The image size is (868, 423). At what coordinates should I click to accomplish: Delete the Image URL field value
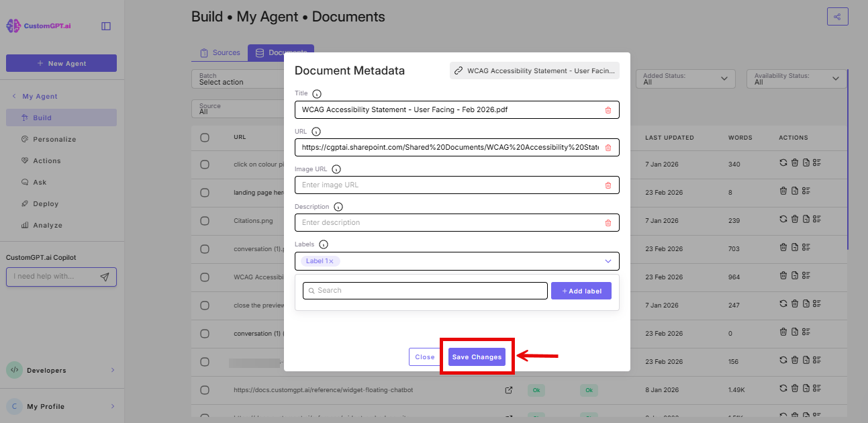pos(610,185)
